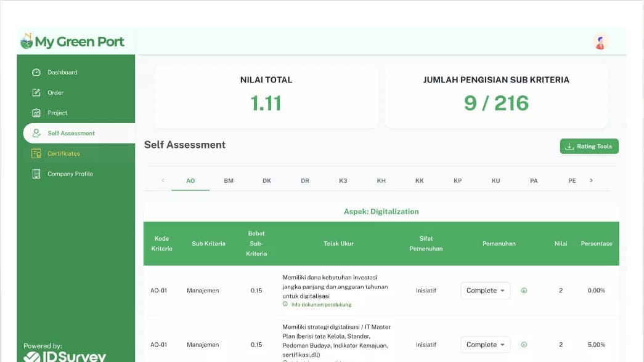Switch to the K3 tab
Screen dimensions: 644x362
[x=343, y=180]
